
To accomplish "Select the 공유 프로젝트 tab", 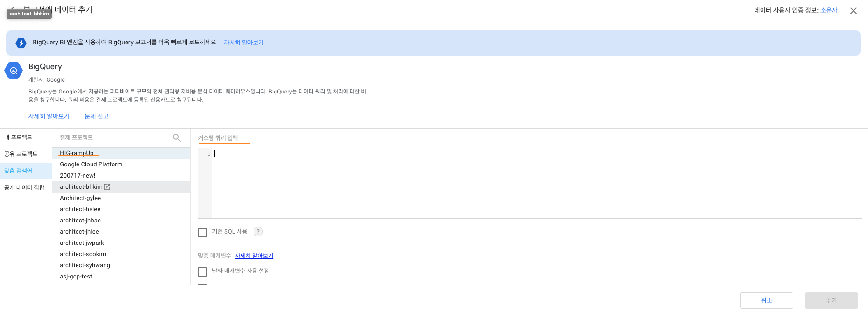I will [26, 154].
